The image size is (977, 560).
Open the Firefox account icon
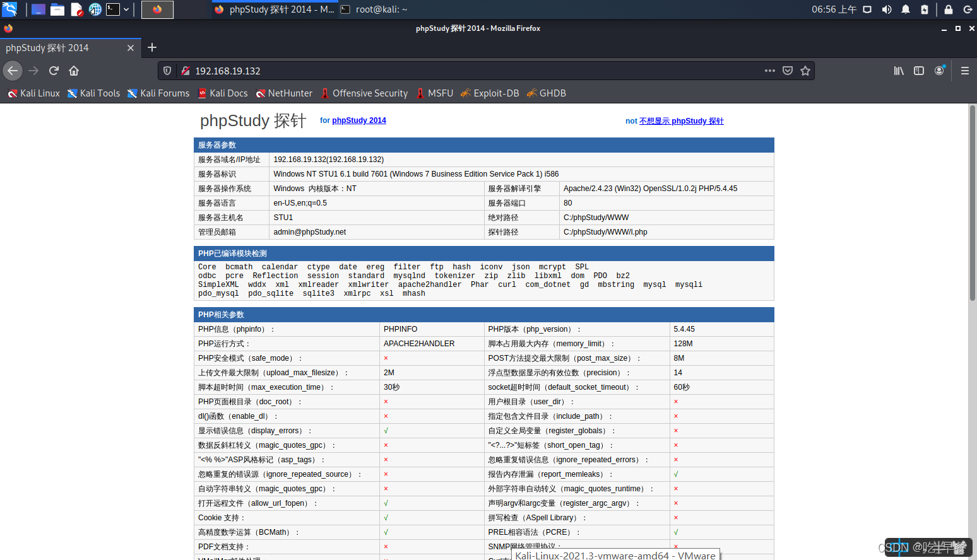pos(940,71)
